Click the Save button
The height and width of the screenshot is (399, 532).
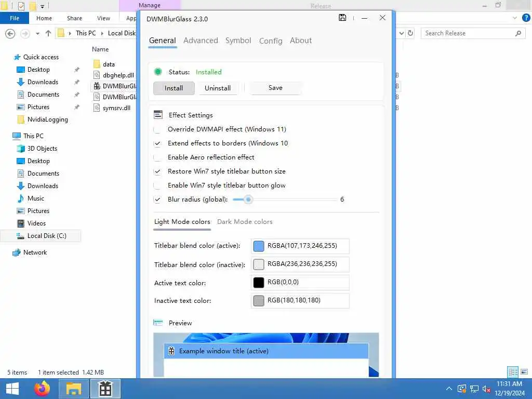275,88
